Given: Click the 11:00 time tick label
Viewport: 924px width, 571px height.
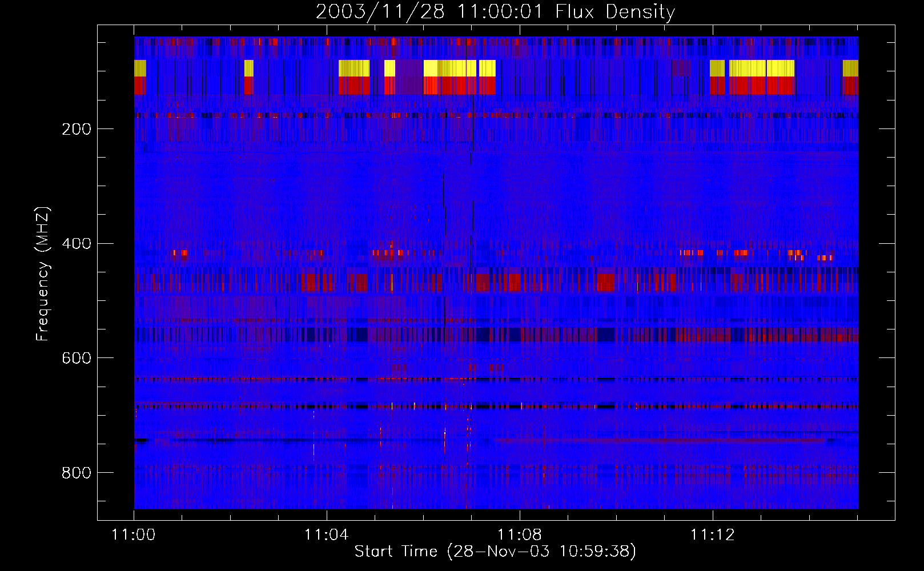Looking at the screenshot, I should click(134, 534).
